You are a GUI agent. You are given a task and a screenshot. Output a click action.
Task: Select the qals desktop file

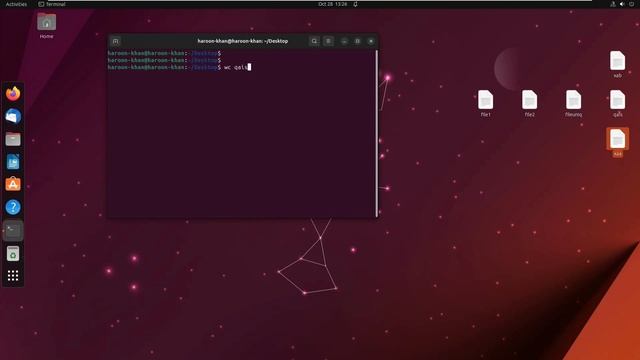point(618,103)
